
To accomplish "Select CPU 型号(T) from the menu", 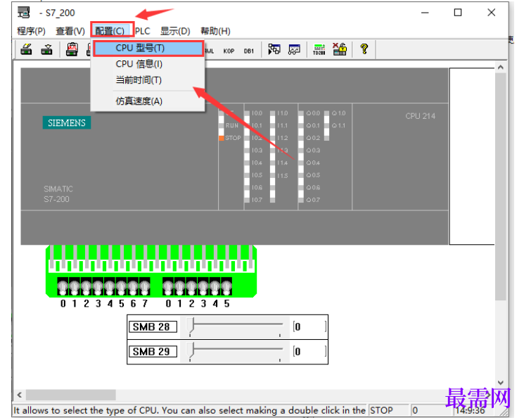I will pos(148,48).
